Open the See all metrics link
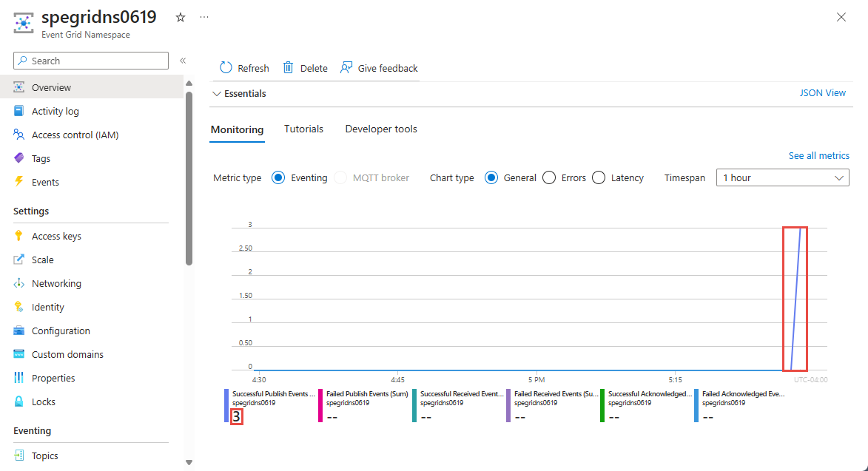Image resolution: width=868 pixels, height=471 pixels. (x=818, y=156)
